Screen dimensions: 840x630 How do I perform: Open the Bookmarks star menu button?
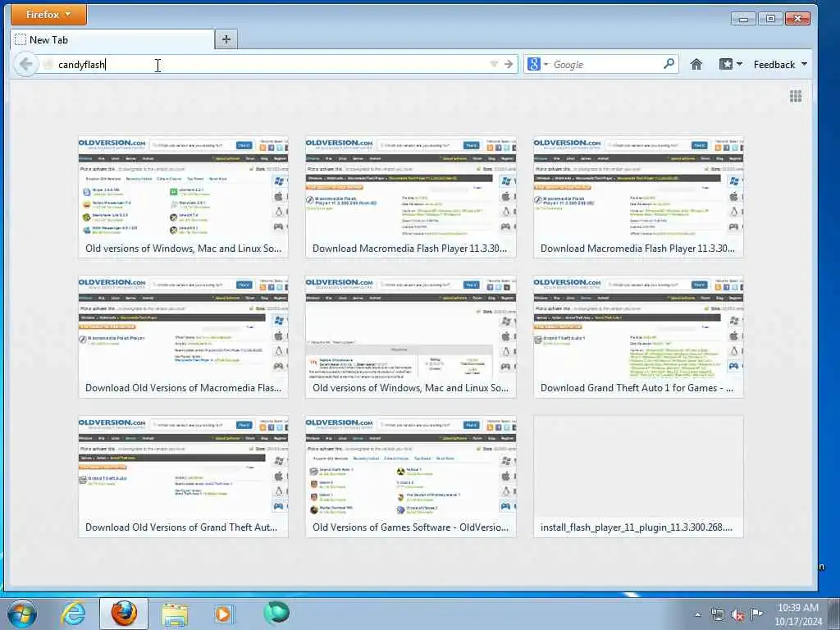[x=726, y=64]
